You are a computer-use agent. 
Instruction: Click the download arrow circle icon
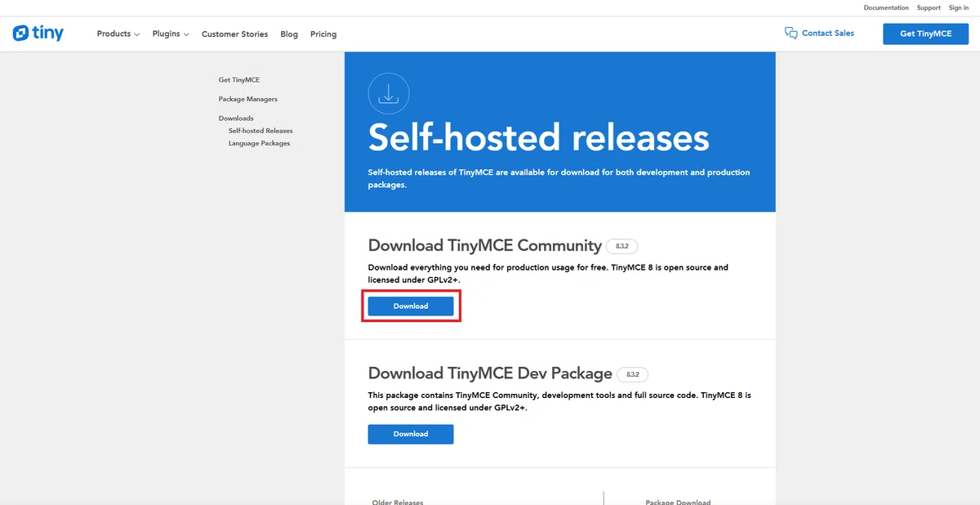(x=389, y=93)
